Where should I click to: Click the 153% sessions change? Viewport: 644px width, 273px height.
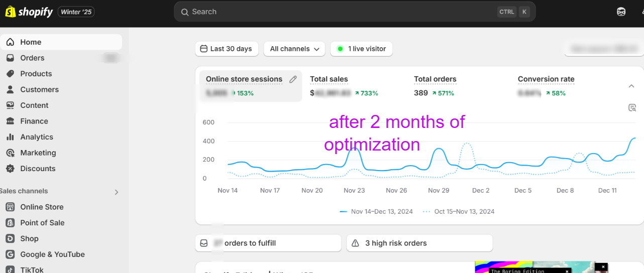242,93
